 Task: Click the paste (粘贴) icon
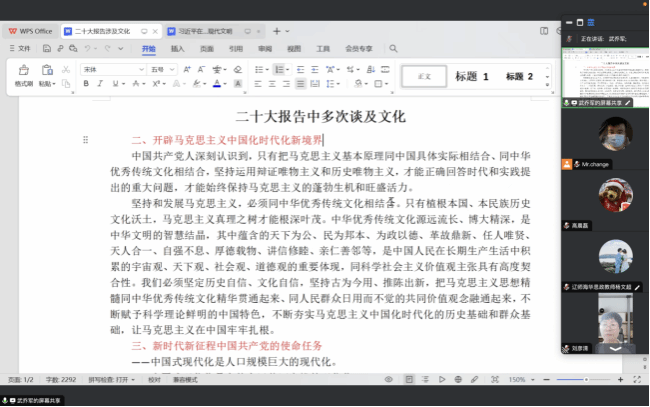tap(47, 70)
